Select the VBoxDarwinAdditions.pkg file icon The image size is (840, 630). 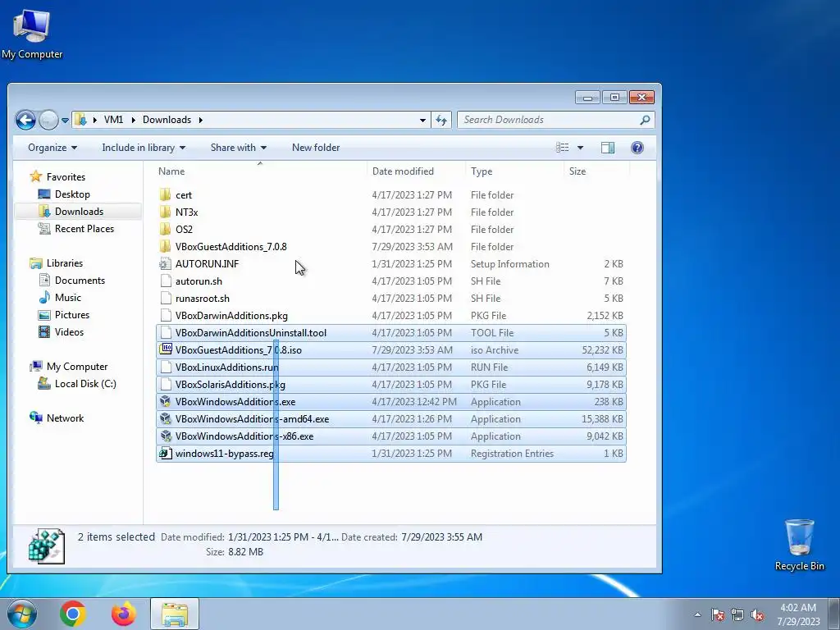click(166, 316)
